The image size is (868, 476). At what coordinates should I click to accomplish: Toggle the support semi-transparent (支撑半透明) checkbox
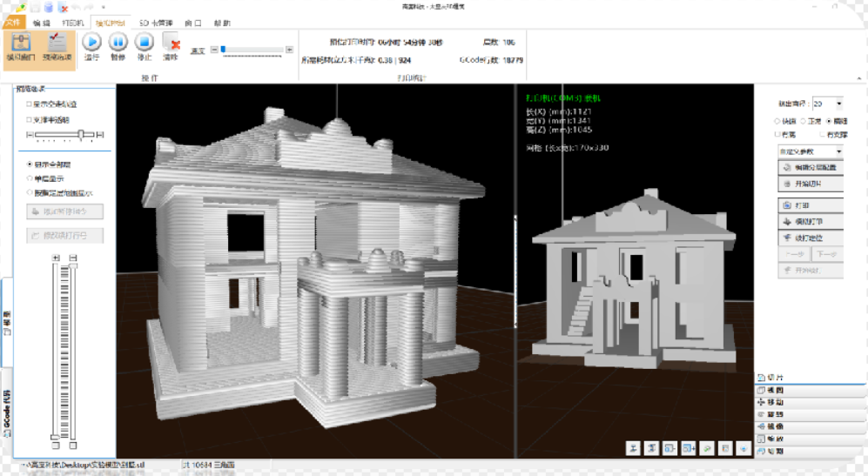pos(30,120)
